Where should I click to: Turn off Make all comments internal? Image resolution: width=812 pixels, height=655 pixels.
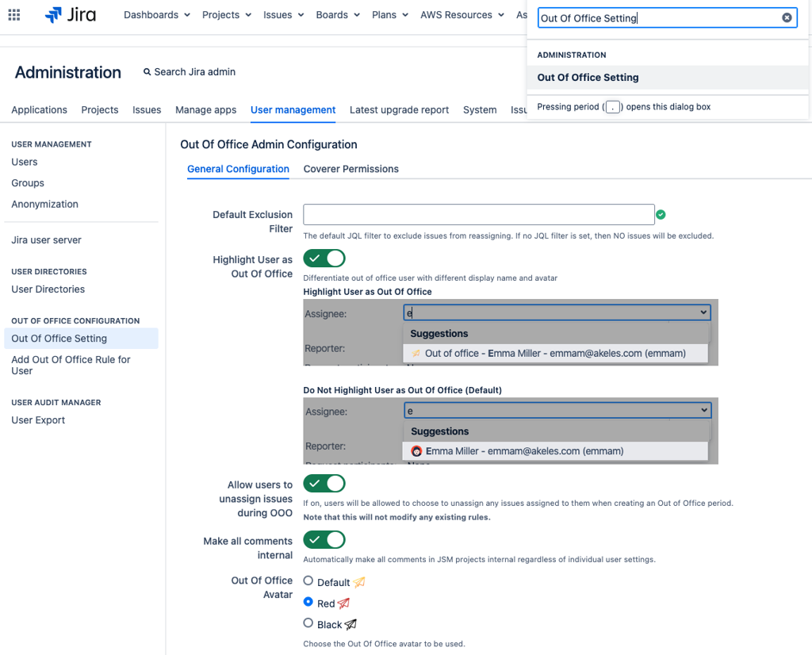pyautogui.click(x=324, y=540)
